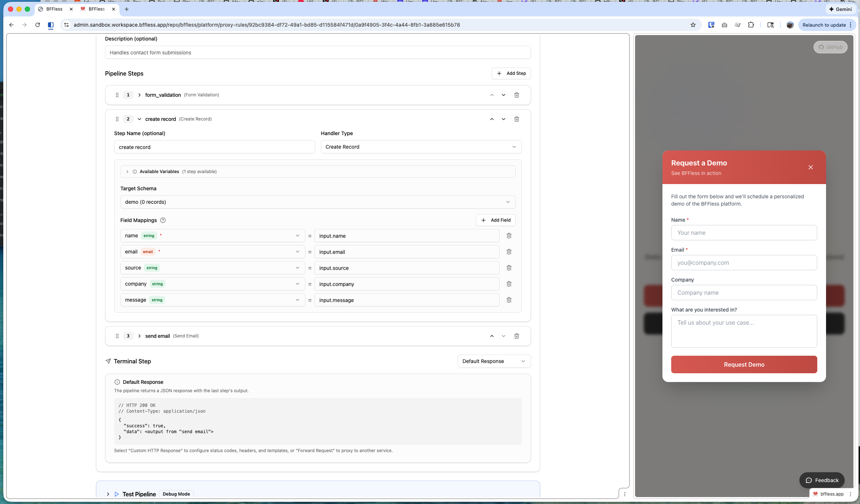The width and height of the screenshot is (860, 504).
Task: Click the Your name input field
Action: pyautogui.click(x=744, y=233)
